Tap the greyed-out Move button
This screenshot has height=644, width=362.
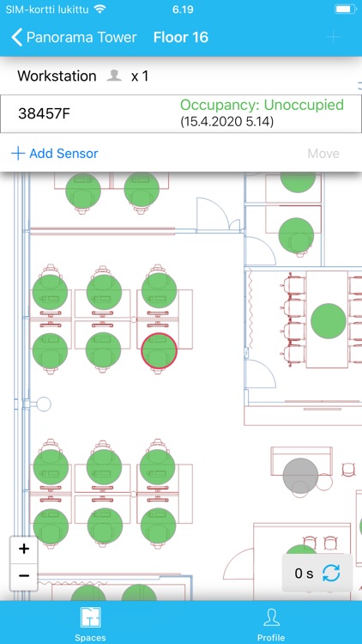[323, 154]
